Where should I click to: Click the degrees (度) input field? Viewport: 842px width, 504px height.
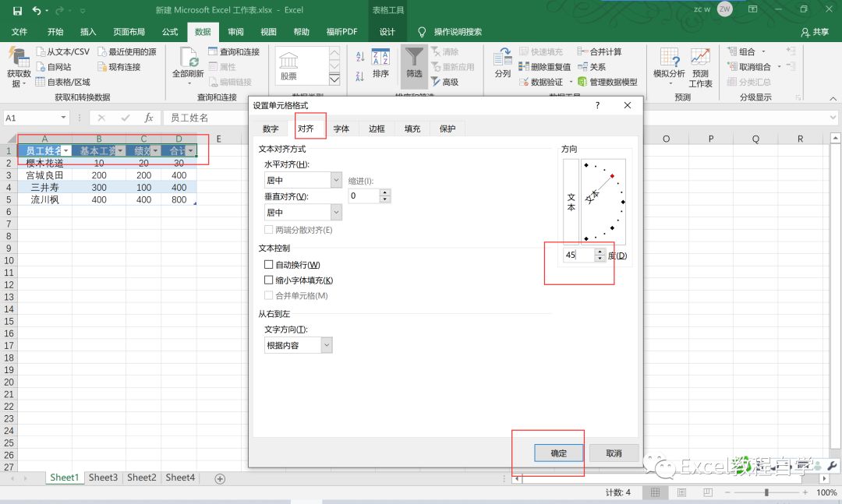pos(578,255)
